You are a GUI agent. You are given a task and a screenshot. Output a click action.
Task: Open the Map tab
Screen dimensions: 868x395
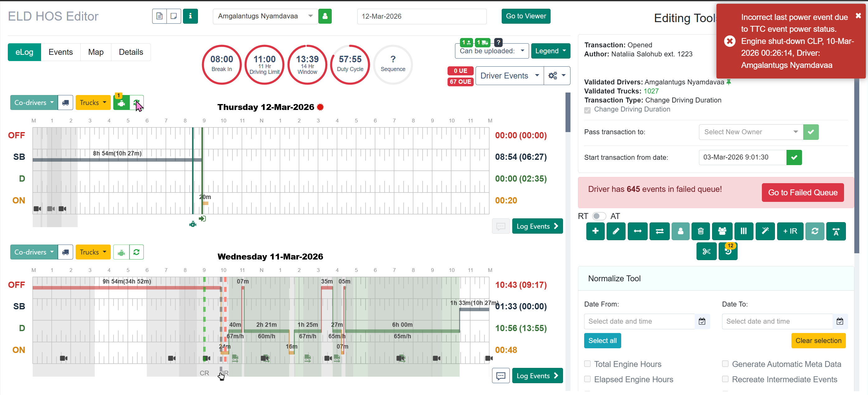click(x=96, y=52)
